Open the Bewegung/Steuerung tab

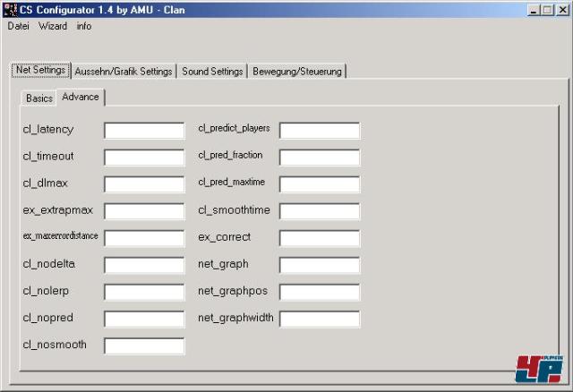point(297,72)
